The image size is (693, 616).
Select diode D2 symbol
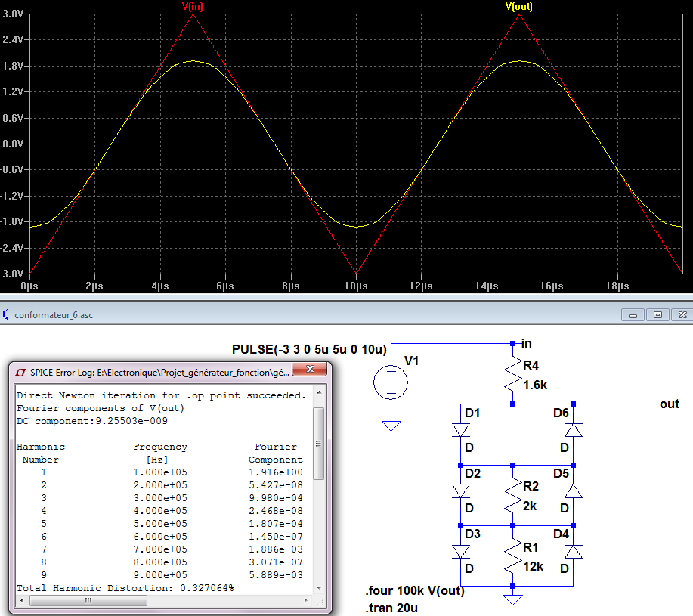tap(460, 491)
